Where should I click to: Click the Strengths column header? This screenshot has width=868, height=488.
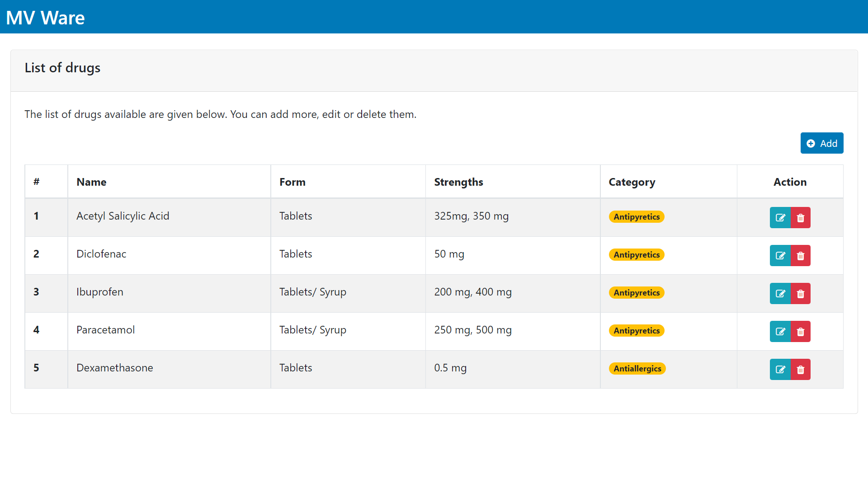(x=458, y=182)
